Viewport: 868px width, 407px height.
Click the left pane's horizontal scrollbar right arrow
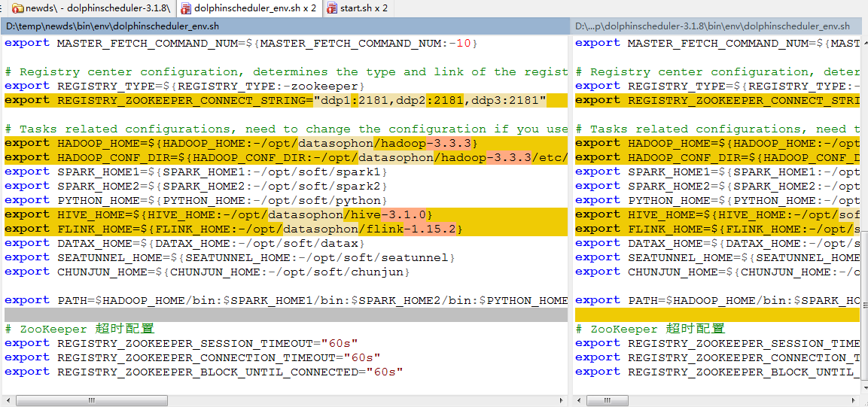click(562, 399)
